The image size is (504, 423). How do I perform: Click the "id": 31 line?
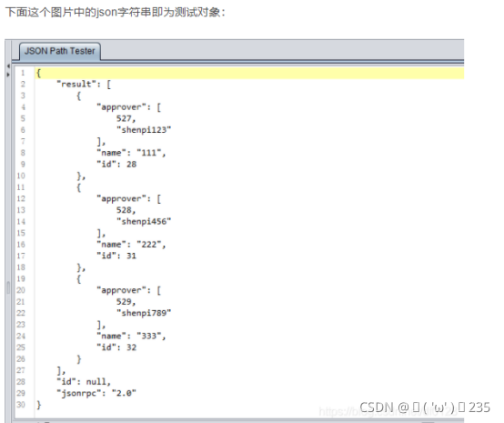click(x=116, y=256)
